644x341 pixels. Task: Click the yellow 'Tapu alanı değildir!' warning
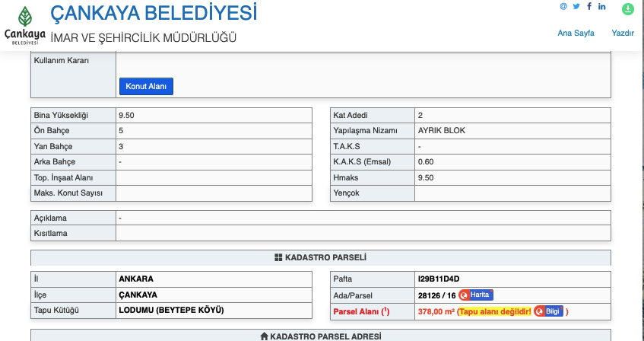(x=494, y=311)
